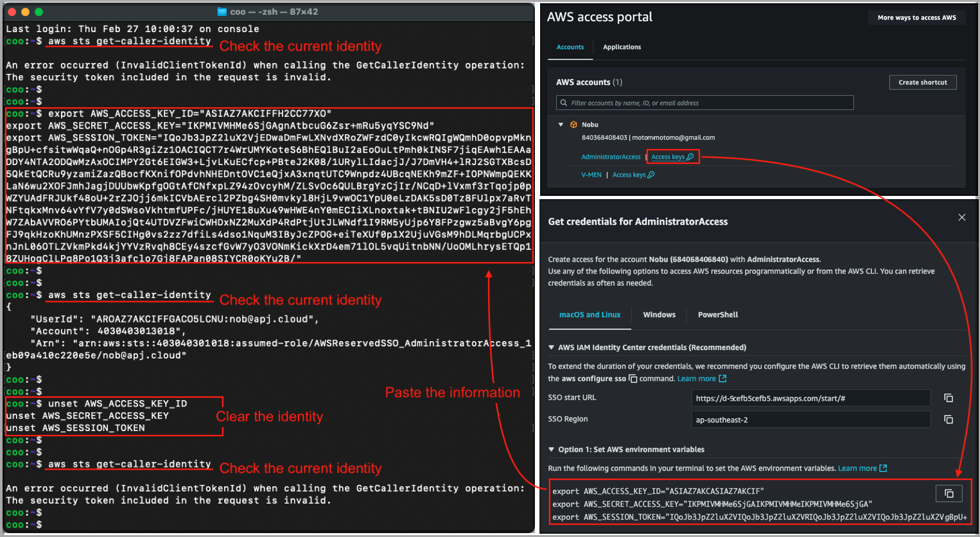980x537 pixels.
Task: Click the Nobu account organization icon
Action: (573, 125)
